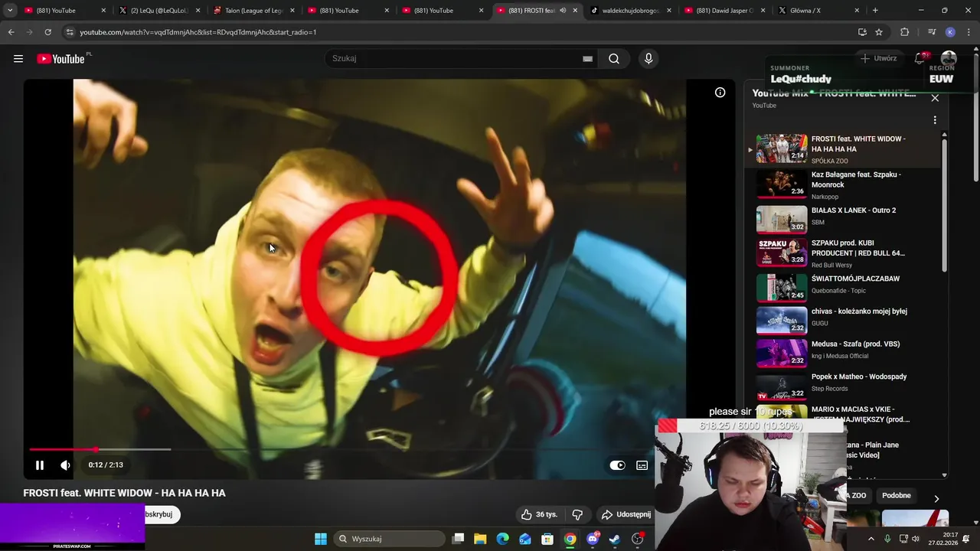980x551 pixels.
Task: Close the YouTube Mix playlist panel
Action: 935,98
